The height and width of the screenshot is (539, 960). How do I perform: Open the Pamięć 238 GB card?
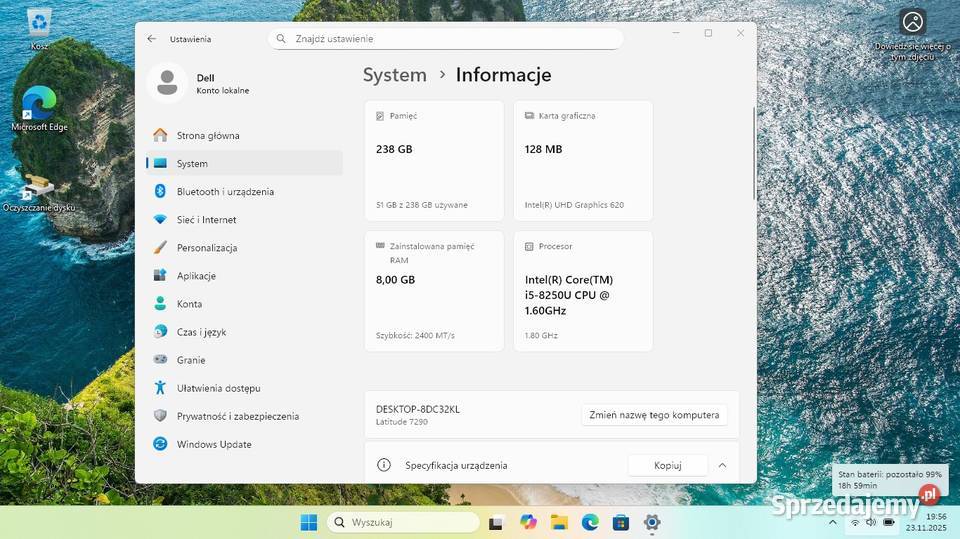[434, 160]
